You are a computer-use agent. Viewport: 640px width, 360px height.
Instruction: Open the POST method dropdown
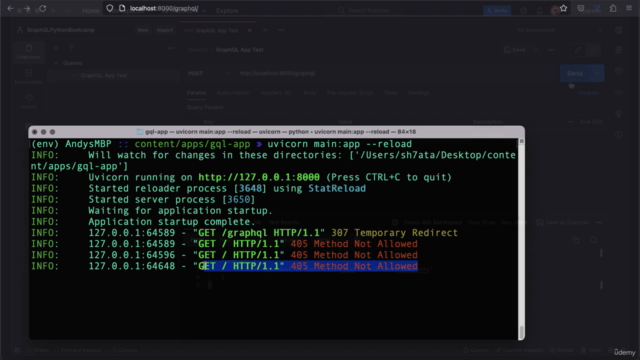[x=209, y=73]
